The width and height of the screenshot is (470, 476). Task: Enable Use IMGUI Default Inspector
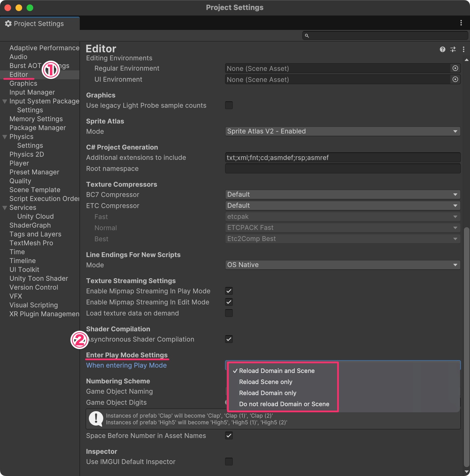coord(229,462)
